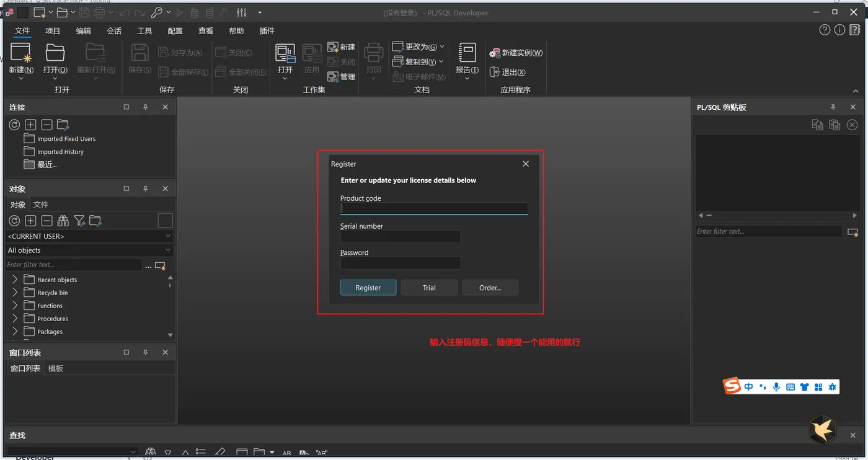868x460 pixels.
Task: Click the open folder icon in quick toolbar
Action: (62, 12)
